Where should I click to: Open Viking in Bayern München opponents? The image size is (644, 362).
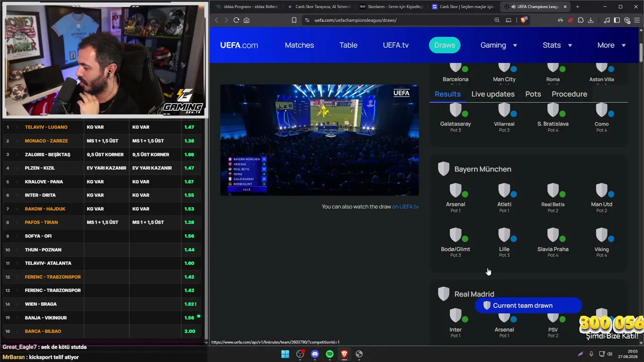pyautogui.click(x=602, y=241)
